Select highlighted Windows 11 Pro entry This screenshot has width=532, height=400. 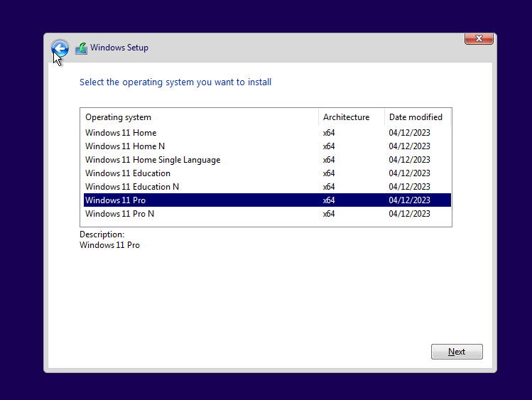point(115,200)
